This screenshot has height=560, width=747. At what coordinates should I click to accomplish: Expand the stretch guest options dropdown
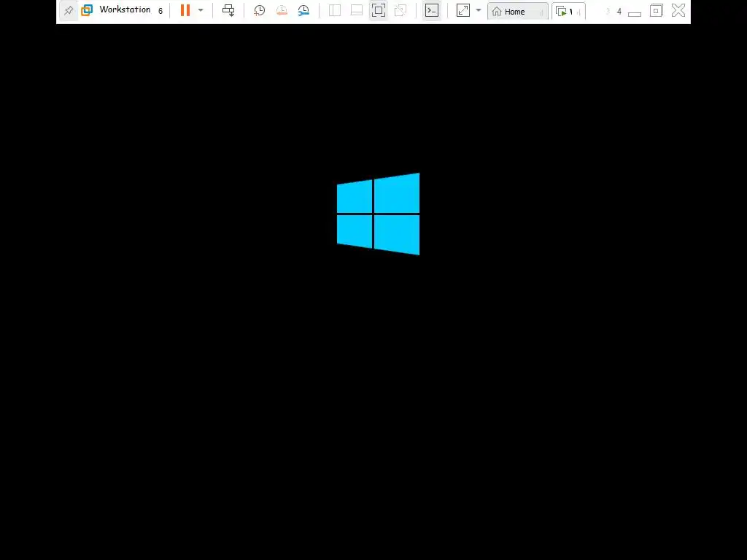(x=479, y=10)
